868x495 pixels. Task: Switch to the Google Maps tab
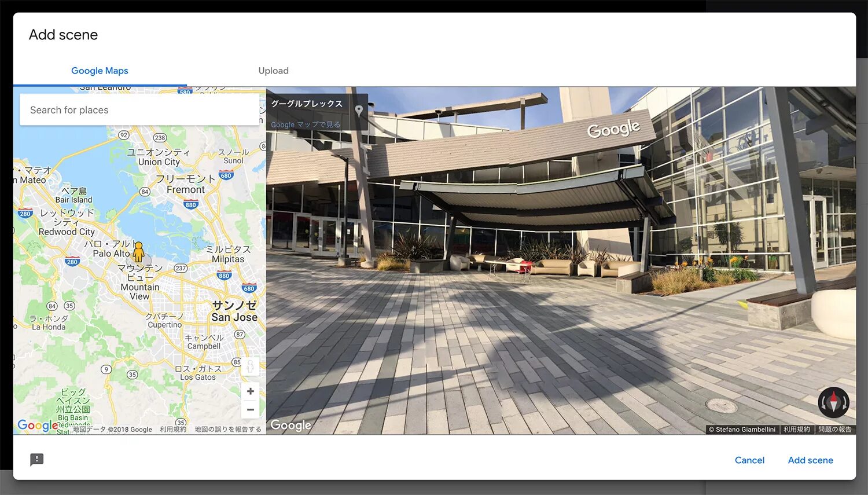pyautogui.click(x=100, y=71)
